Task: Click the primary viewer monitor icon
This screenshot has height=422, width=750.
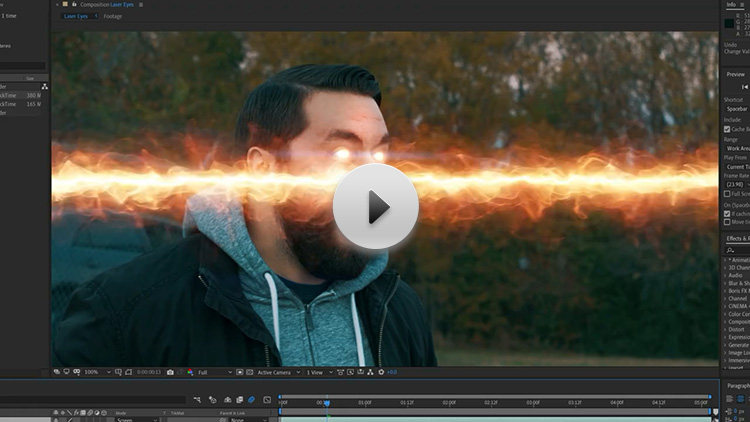Action: [66, 372]
